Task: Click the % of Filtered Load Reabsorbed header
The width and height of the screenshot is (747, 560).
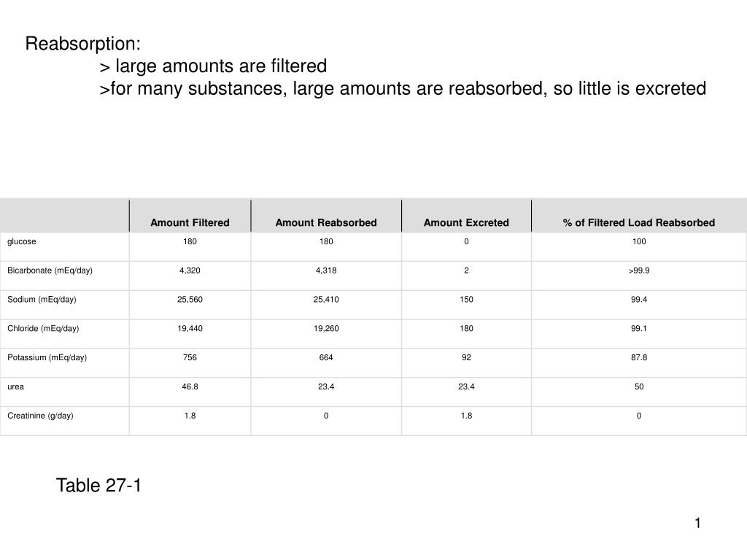Action: pos(638,222)
